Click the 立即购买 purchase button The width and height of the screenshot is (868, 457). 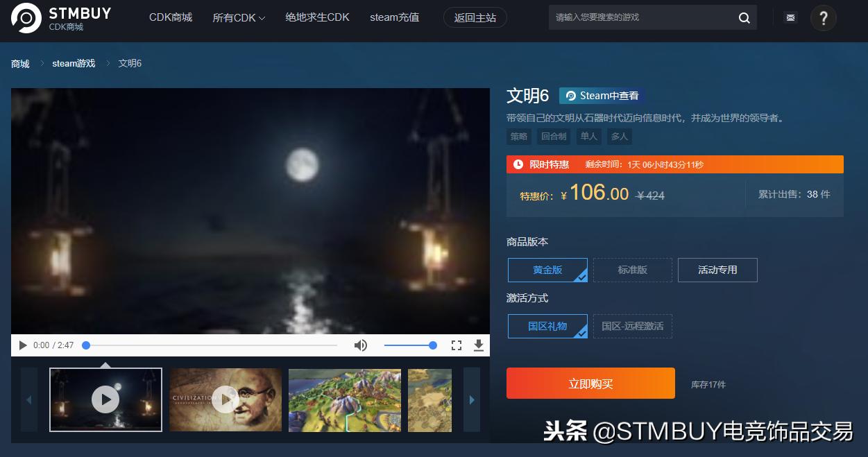click(590, 383)
